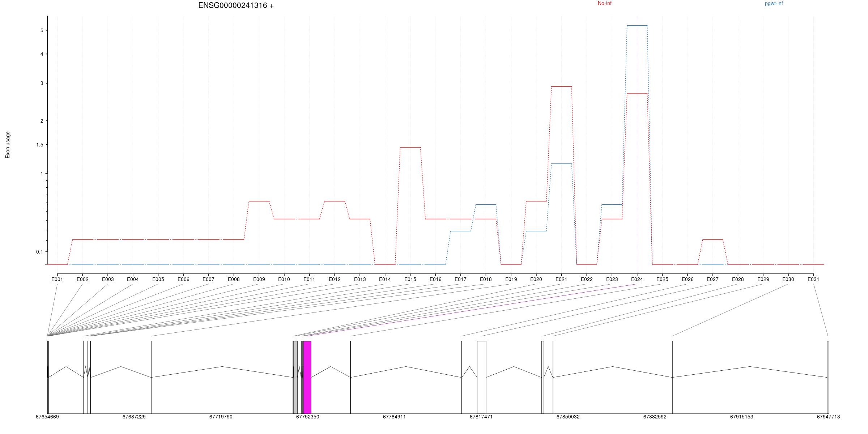Click exon label E009

click(x=259, y=279)
